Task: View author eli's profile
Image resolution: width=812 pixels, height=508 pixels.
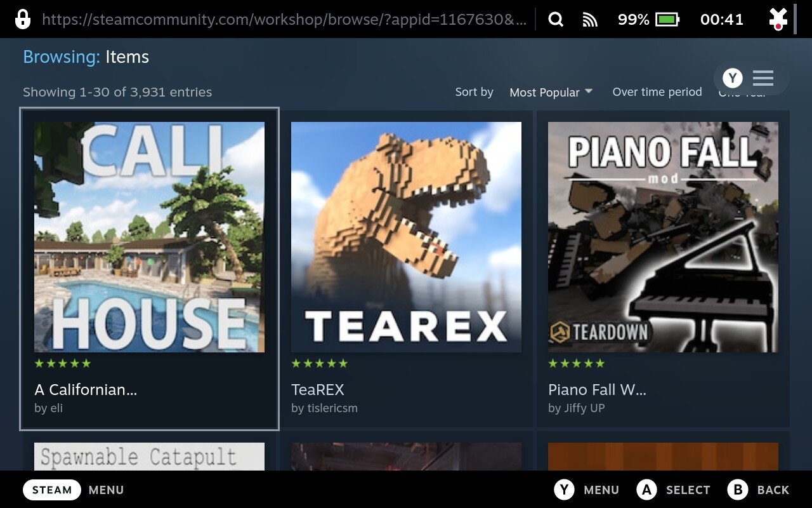Action: coord(49,408)
